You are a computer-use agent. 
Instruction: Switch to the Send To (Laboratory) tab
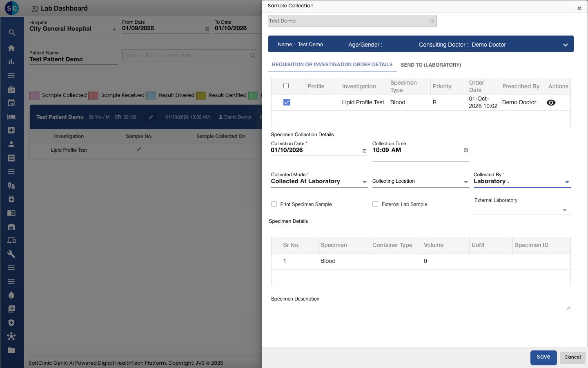pyautogui.click(x=431, y=65)
